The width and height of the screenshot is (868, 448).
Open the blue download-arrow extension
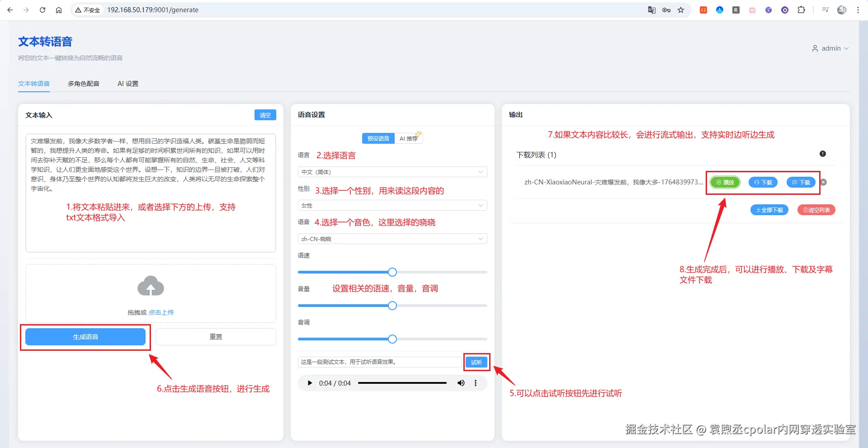click(720, 10)
